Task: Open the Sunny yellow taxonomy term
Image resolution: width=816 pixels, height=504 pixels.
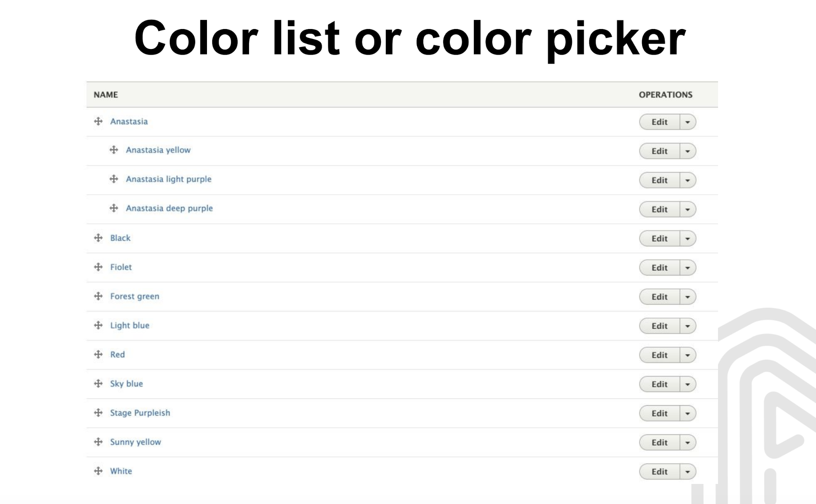Action: pyautogui.click(x=136, y=442)
